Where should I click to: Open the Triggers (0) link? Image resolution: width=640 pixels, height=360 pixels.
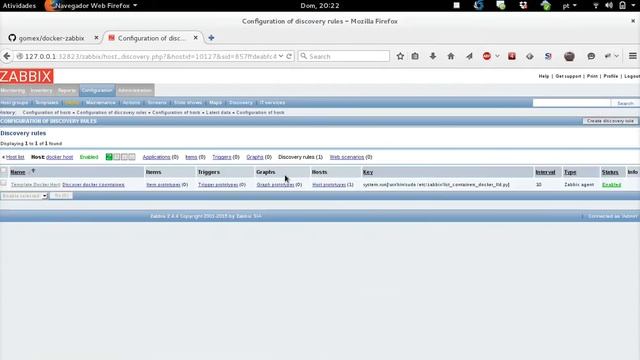tap(222, 157)
